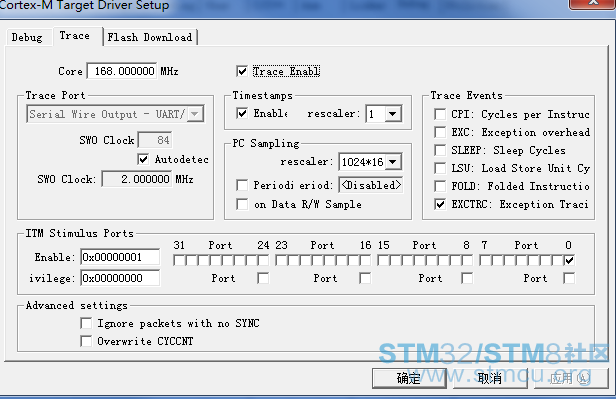
Task: Toggle EXCTRC Exception Tracing checkbox
Action: tap(440, 204)
